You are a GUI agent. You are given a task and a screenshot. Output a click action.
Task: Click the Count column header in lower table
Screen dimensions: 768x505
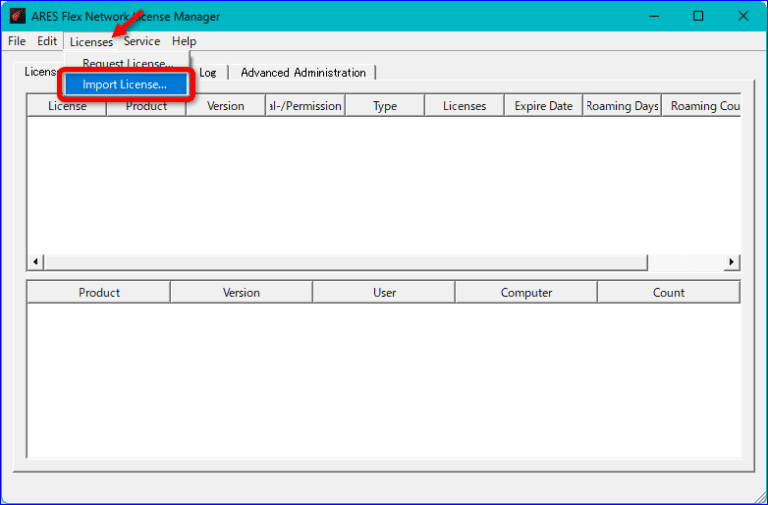coord(668,293)
